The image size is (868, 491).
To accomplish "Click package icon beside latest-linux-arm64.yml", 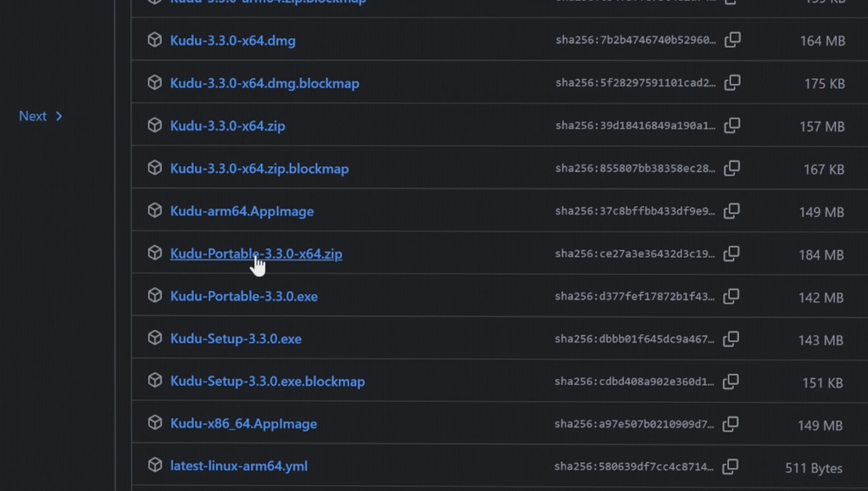I will (155, 465).
